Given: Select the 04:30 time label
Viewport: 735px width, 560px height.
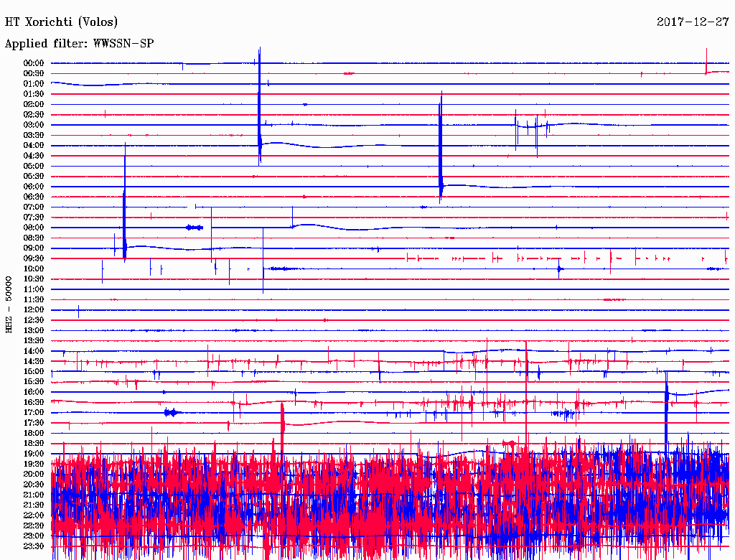Looking at the screenshot, I should [x=34, y=156].
